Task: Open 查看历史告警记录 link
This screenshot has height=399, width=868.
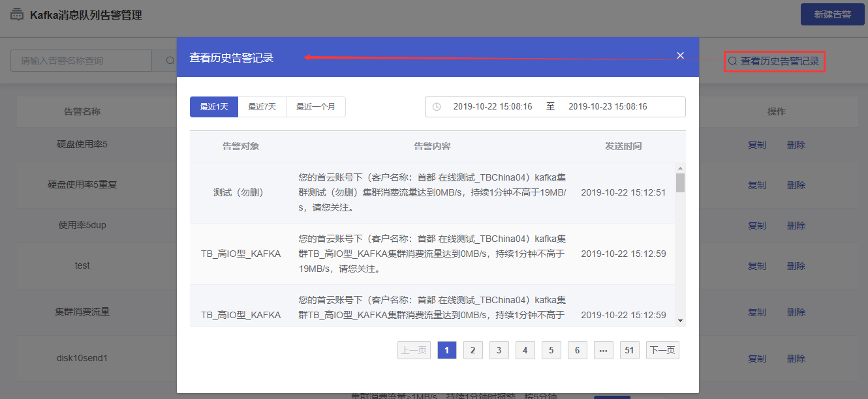Action: pos(774,61)
